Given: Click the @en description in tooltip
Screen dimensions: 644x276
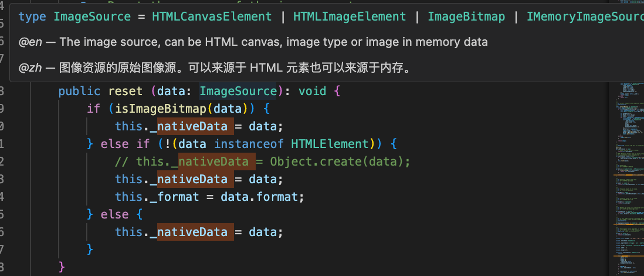Looking at the screenshot, I should 253,42.
